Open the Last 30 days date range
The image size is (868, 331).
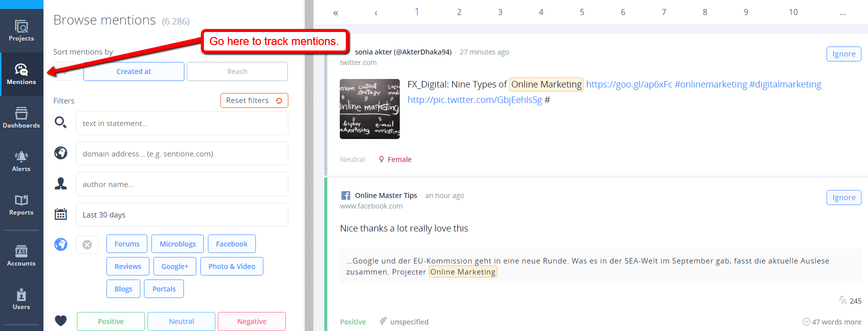[x=182, y=214]
